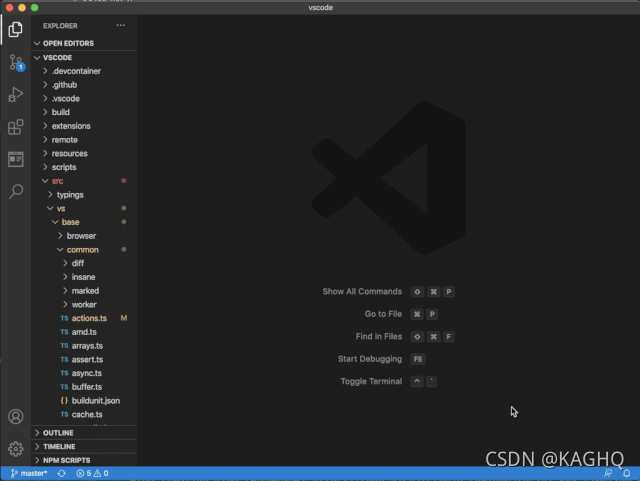
Task: Expand the worker folder
Action: (x=84, y=305)
